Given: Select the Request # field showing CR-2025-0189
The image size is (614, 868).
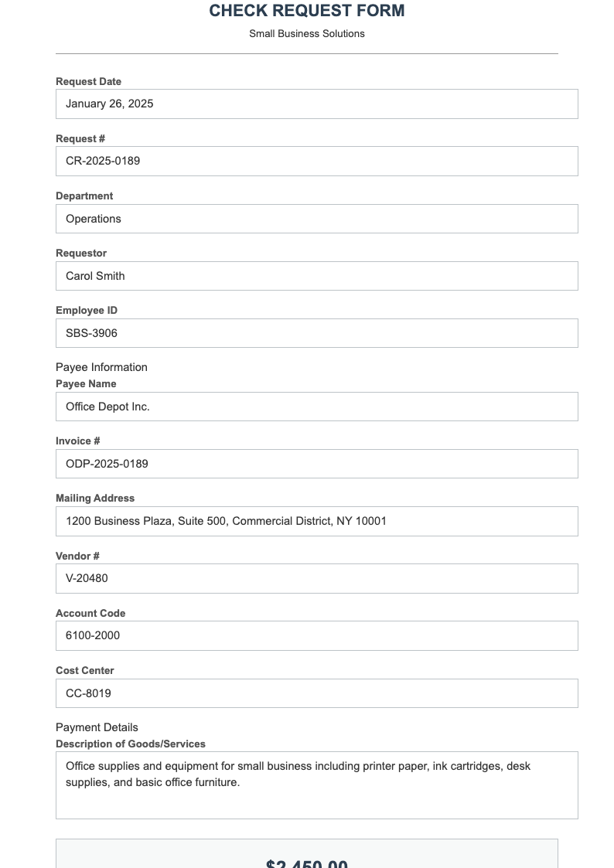Looking at the screenshot, I should 317,161.
